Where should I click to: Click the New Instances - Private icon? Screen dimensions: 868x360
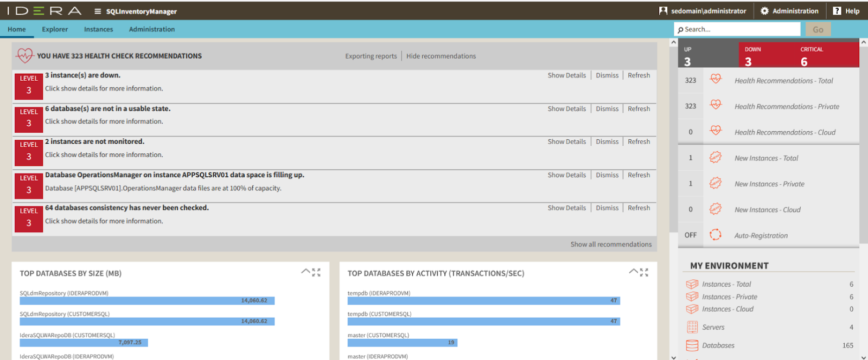[716, 183]
